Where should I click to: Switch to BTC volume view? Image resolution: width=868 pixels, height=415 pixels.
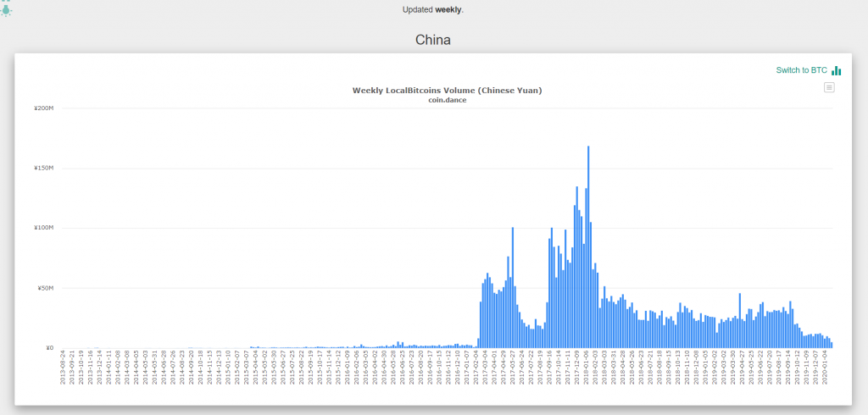[801, 70]
